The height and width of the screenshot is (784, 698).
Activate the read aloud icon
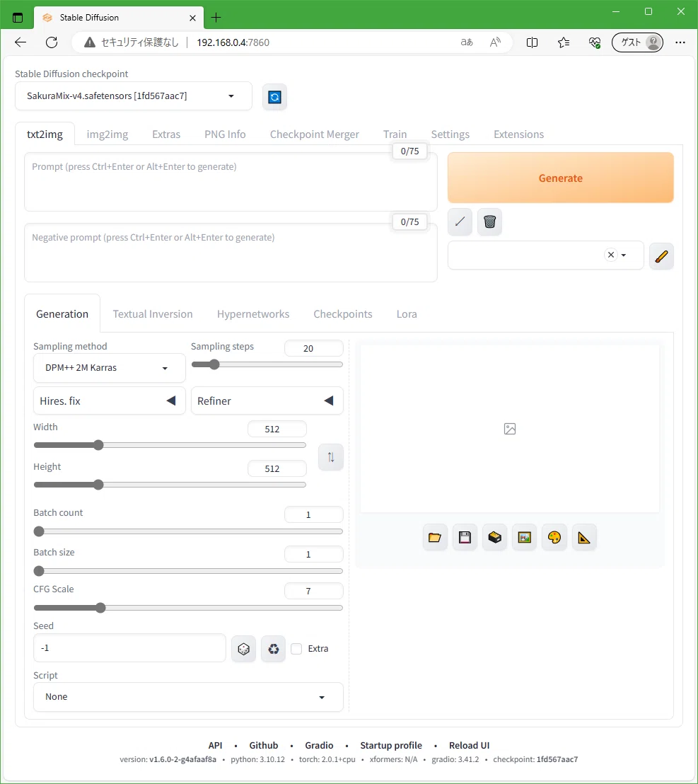[x=495, y=42]
